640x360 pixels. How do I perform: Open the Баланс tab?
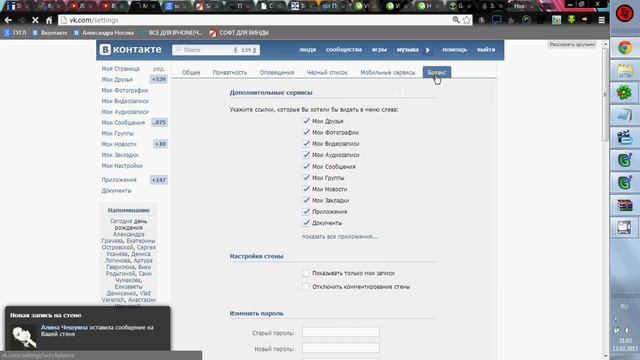point(437,72)
